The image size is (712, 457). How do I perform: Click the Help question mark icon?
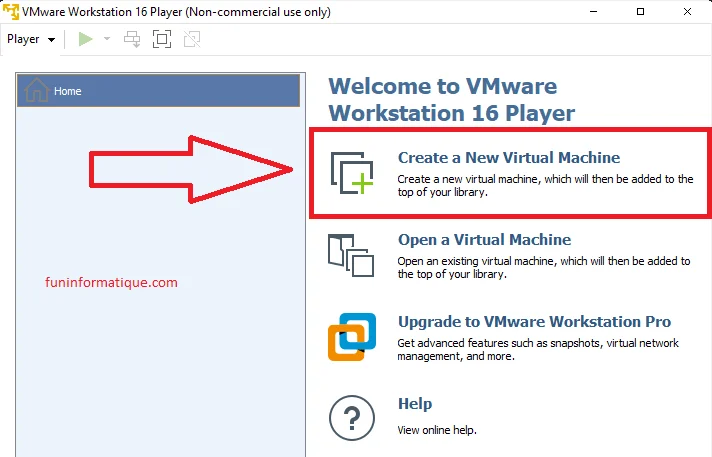352,418
